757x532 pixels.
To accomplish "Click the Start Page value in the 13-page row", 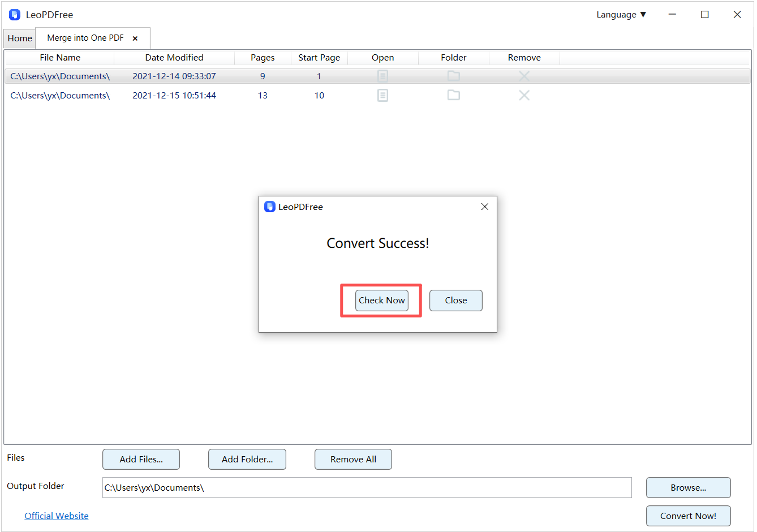I will point(319,95).
